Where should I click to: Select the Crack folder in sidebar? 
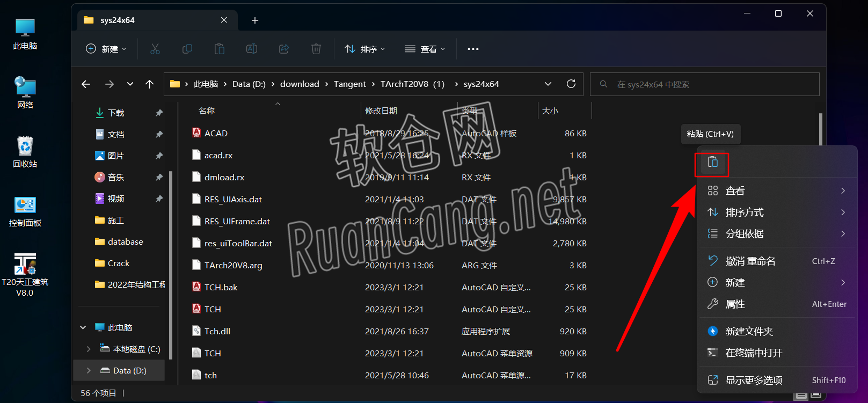tap(119, 263)
